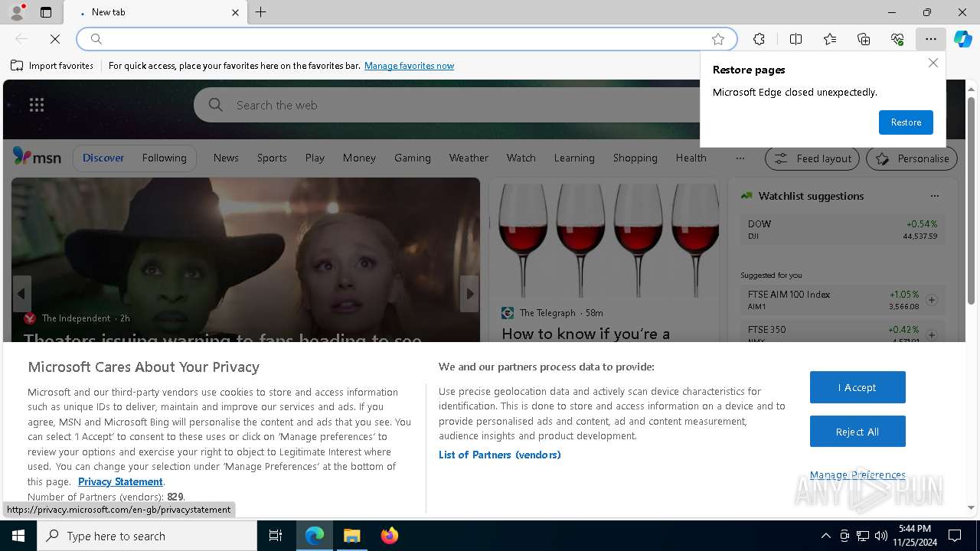This screenshot has height=551, width=980.
Task: Open the DOW stock row
Action: [842, 230]
